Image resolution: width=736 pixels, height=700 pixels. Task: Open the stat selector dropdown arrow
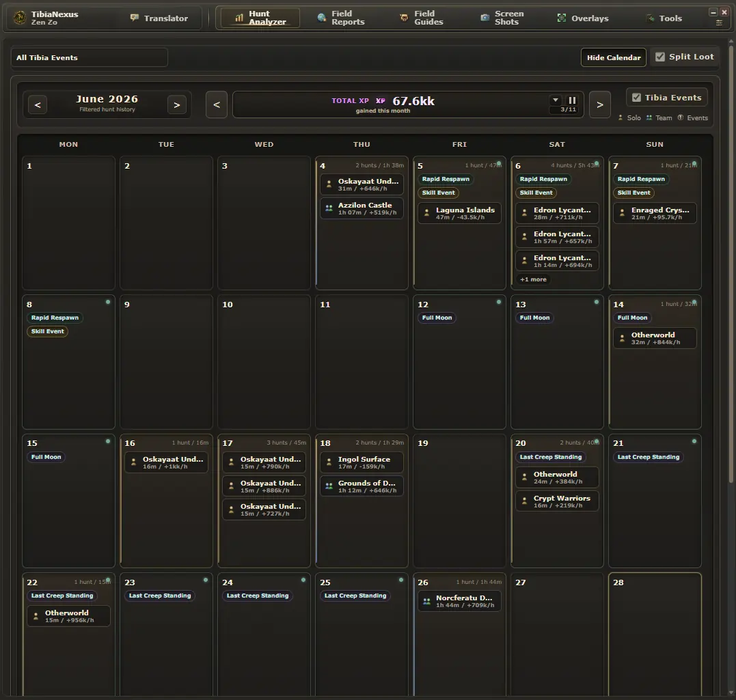tap(556, 100)
